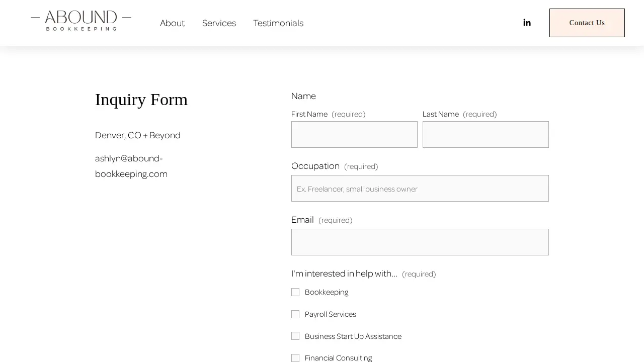Go to the Services page
The width and height of the screenshot is (644, 362).
pyautogui.click(x=219, y=23)
